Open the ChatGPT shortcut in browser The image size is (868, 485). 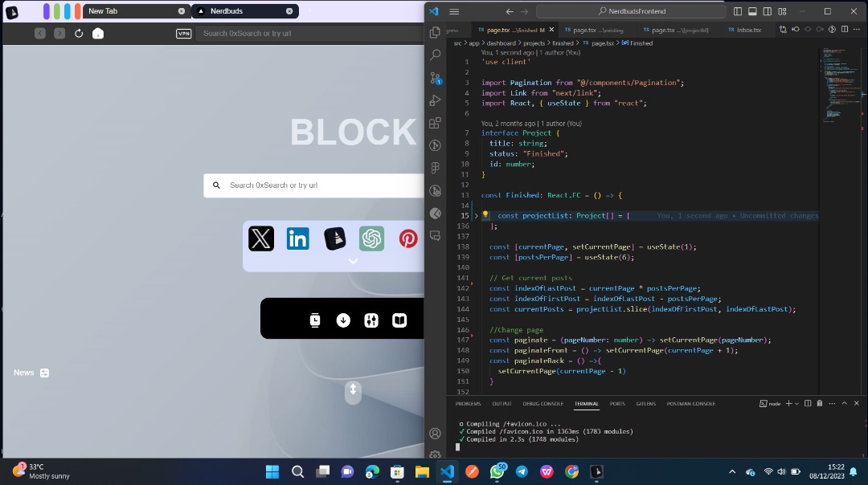[x=371, y=239]
